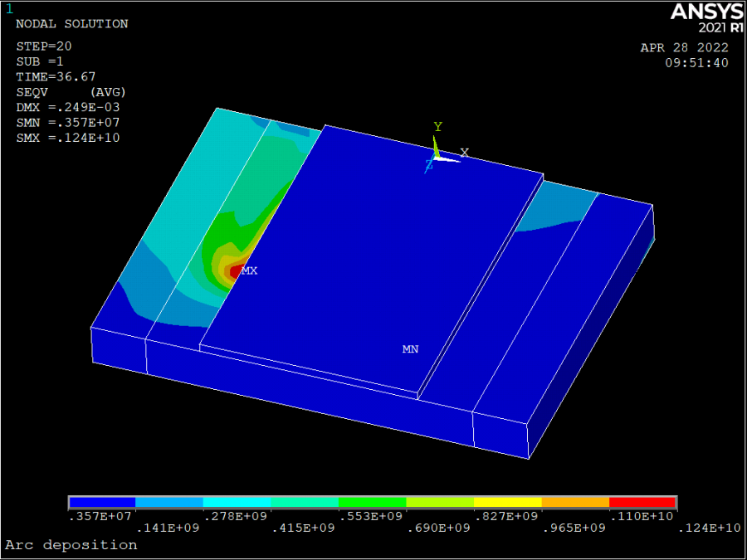Click the ANSYS 2021 R1 logo
The width and height of the screenshot is (747, 560).
pyautogui.click(x=705, y=16)
